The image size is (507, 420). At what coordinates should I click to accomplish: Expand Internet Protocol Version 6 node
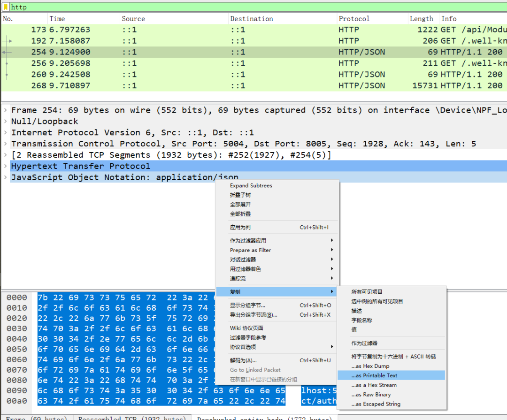pos(6,132)
